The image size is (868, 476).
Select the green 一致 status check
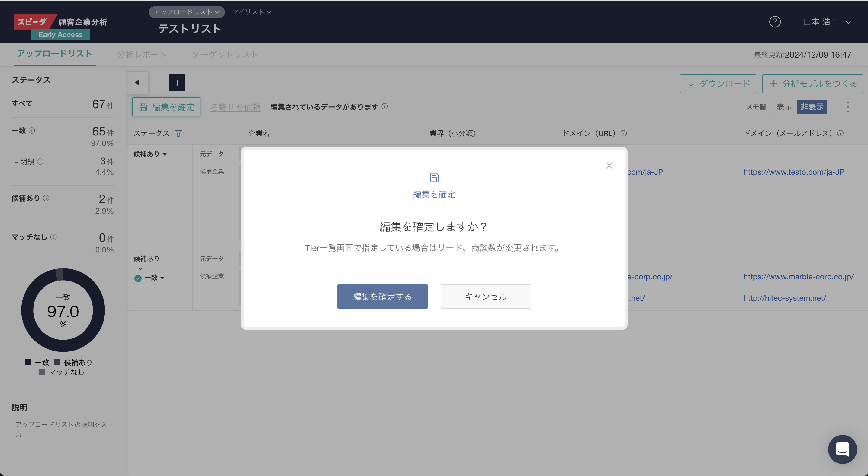click(138, 278)
